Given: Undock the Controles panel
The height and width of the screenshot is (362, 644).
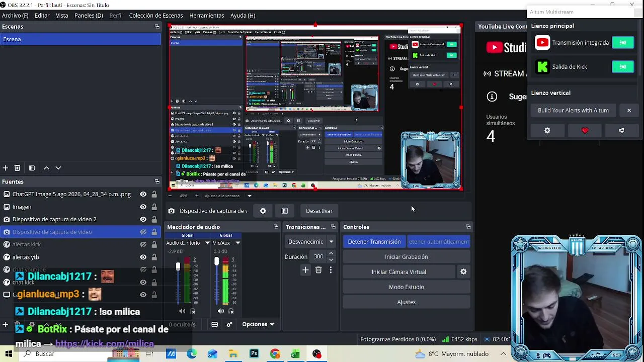Looking at the screenshot, I should tap(468, 227).
